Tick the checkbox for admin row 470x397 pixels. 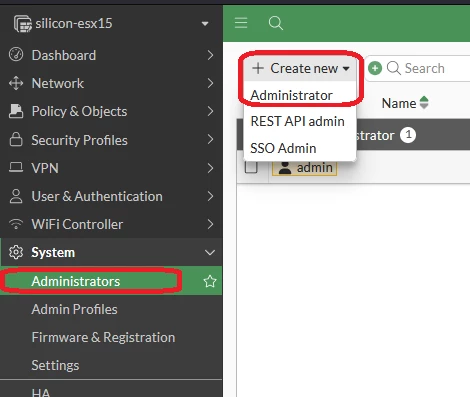tap(251, 167)
